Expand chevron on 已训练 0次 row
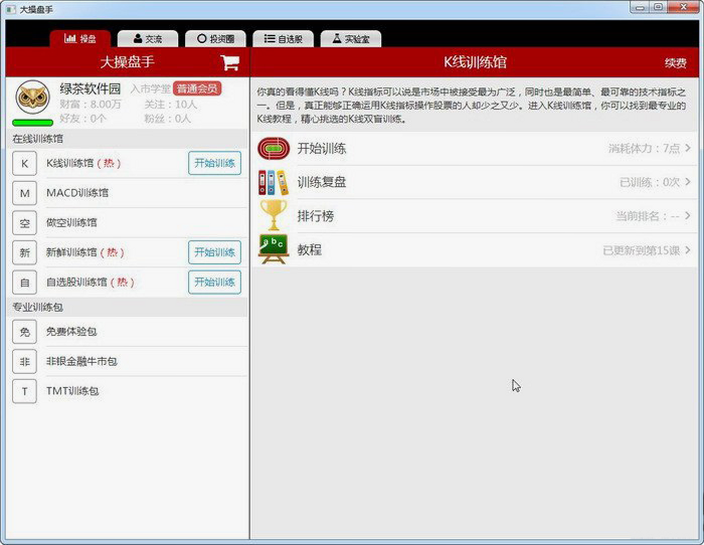Viewport: 704px width, 545px height. coord(688,182)
